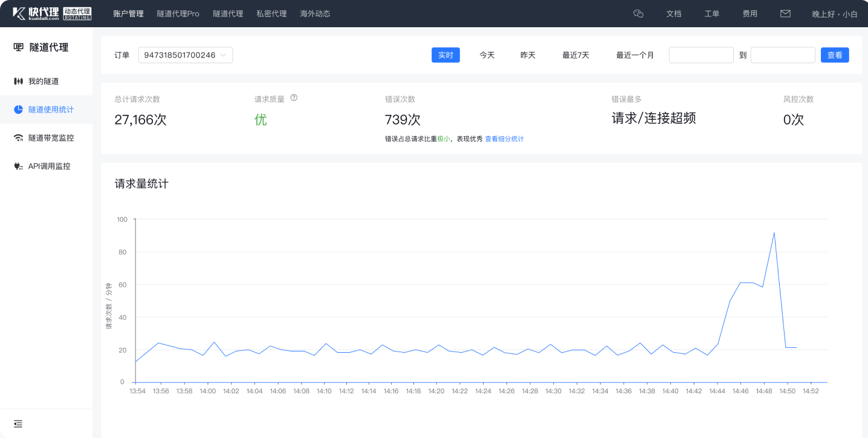The height and width of the screenshot is (438, 868).
Task: Switch to 隧道代理Pro in top navigation
Action: point(178,13)
